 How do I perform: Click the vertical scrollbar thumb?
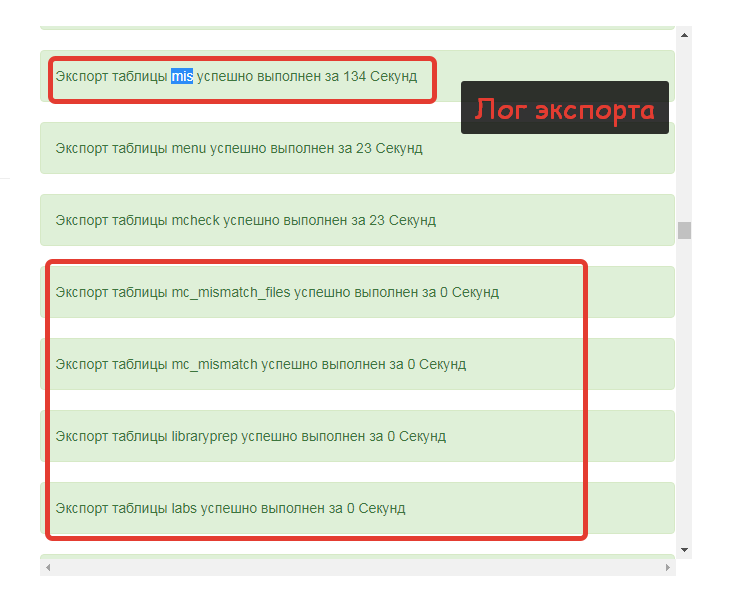coord(684,230)
